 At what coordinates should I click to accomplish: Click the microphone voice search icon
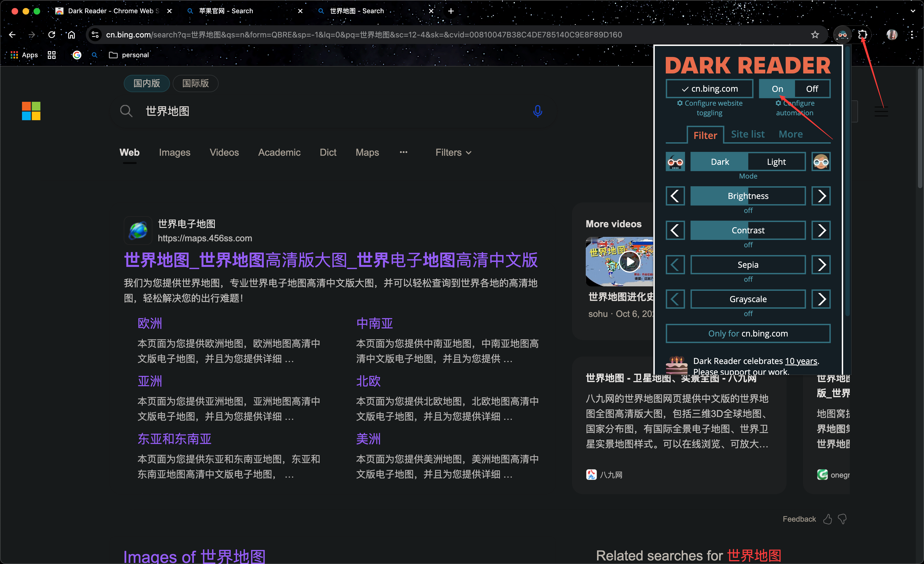[537, 111]
